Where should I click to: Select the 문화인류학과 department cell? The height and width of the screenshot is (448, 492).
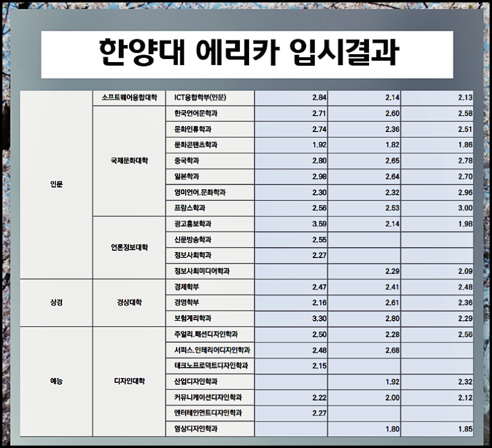pos(210,129)
